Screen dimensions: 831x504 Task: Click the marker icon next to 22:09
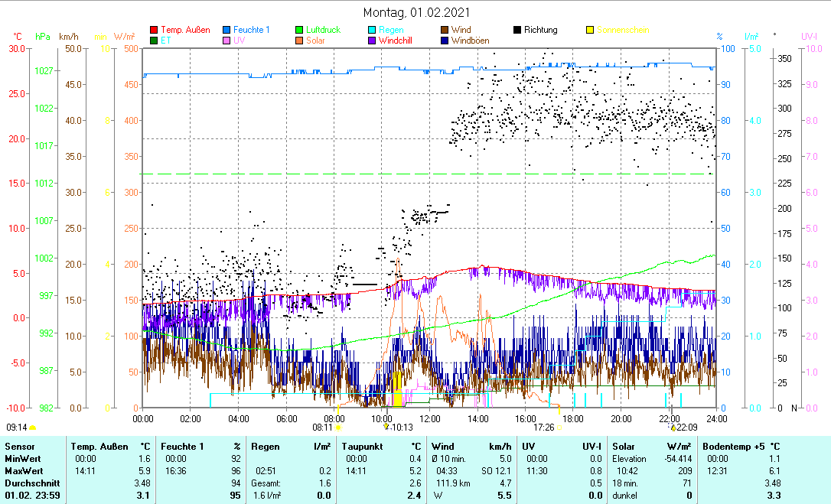673,428
